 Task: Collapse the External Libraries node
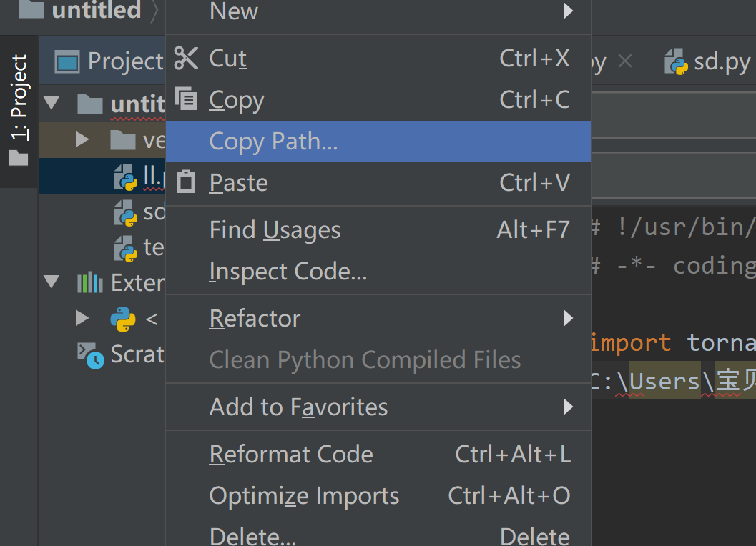point(51,283)
